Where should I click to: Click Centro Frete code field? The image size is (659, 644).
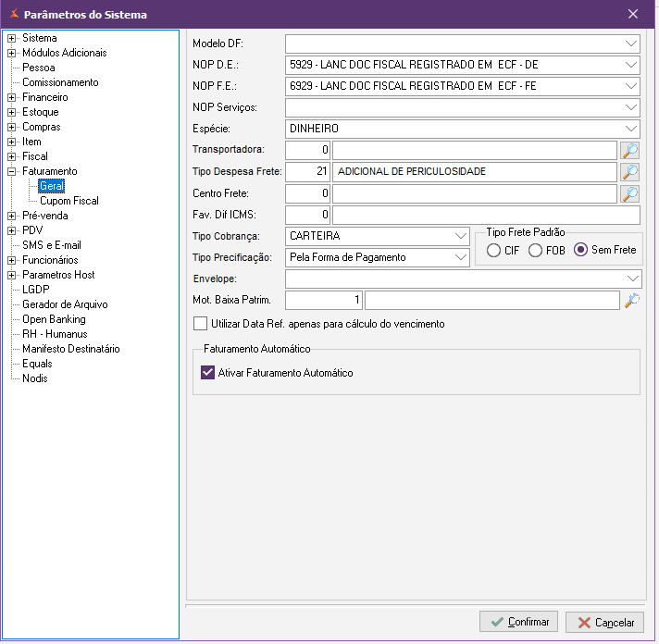307,193
